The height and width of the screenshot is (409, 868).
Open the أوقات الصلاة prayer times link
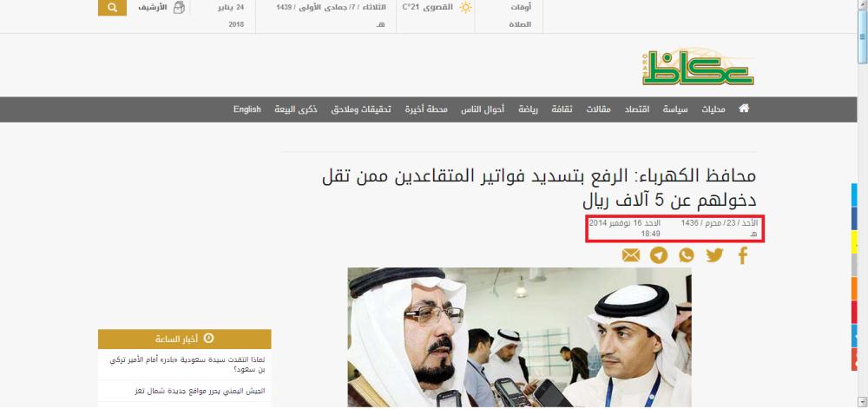tap(519, 16)
